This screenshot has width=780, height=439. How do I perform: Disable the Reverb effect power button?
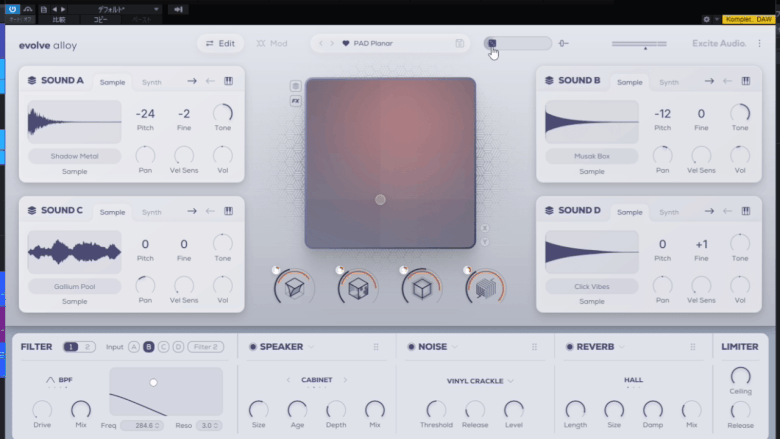570,347
